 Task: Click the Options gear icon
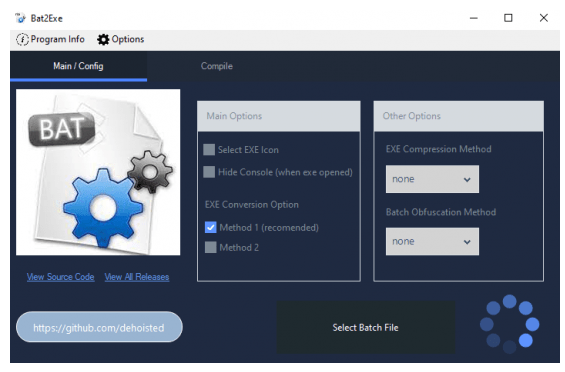pos(103,39)
